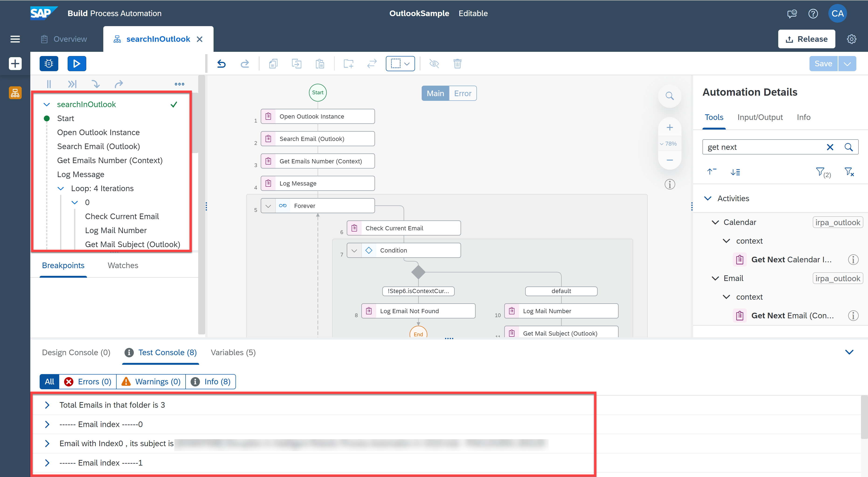Open the help question mark icon
This screenshot has height=477, width=868.
(x=813, y=14)
